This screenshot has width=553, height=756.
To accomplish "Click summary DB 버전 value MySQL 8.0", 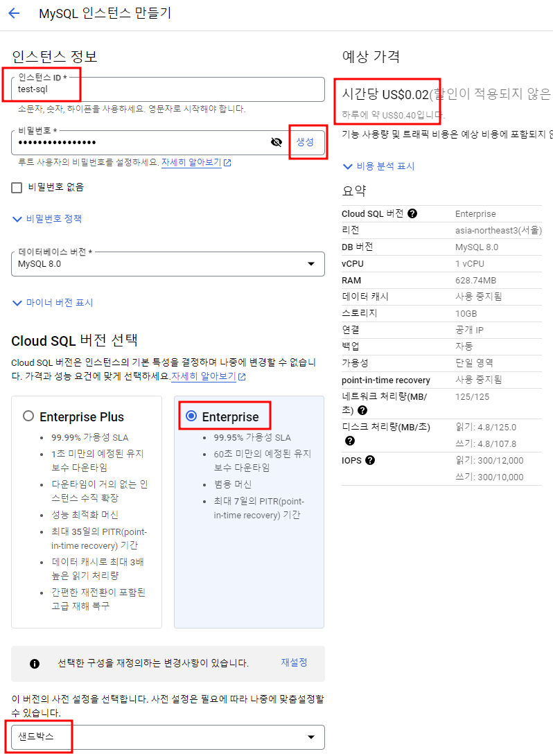I will (x=477, y=247).
